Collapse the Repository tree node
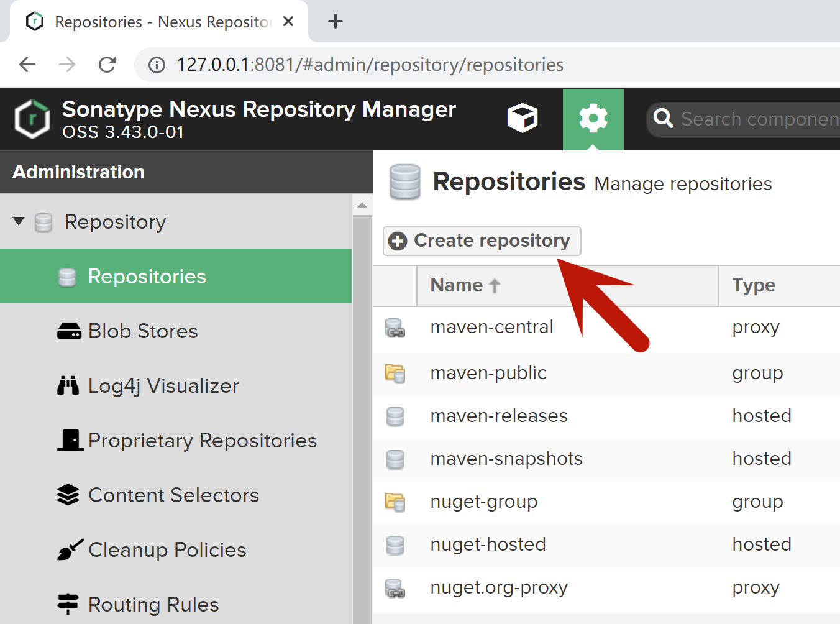The height and width of the screenshot is (624, 840). pyautogui.click(x=19, y=221)
